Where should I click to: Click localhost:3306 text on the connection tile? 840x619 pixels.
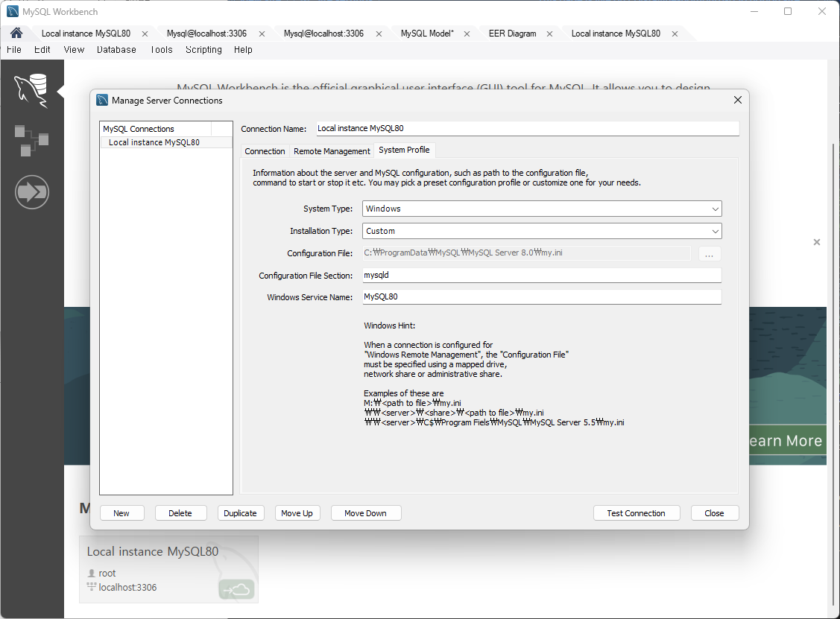click(127, 588)
